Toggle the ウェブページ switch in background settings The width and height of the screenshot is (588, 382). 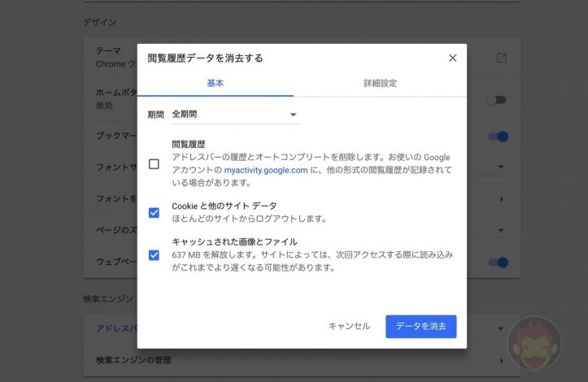click(x=499, y=262)
